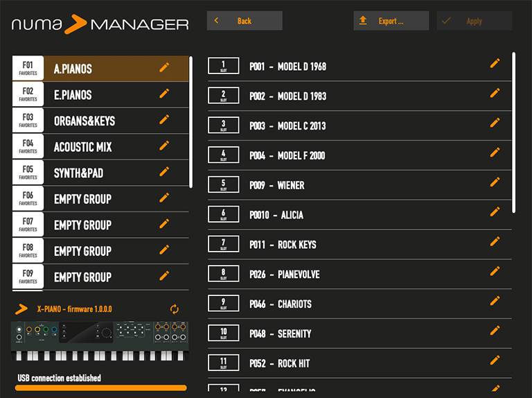Edit the E.PIANOS group pencil icon
The height and width of the screenshot is (398, 532).
coord(164,94)
